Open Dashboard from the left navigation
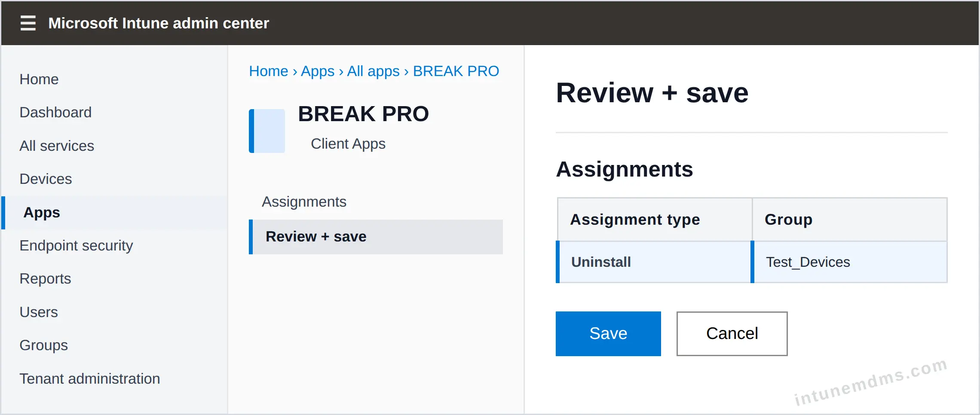The width and height of the screenshot is (980, 415). pos(55,113)
